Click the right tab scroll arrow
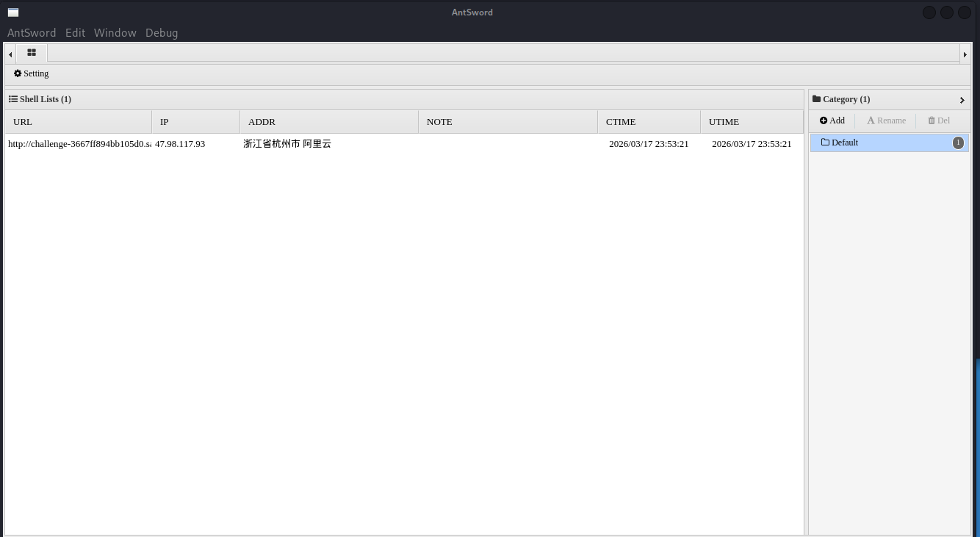The height and width of the screenshot is (537, 980). pyautogui.click(x=965, y=54)
